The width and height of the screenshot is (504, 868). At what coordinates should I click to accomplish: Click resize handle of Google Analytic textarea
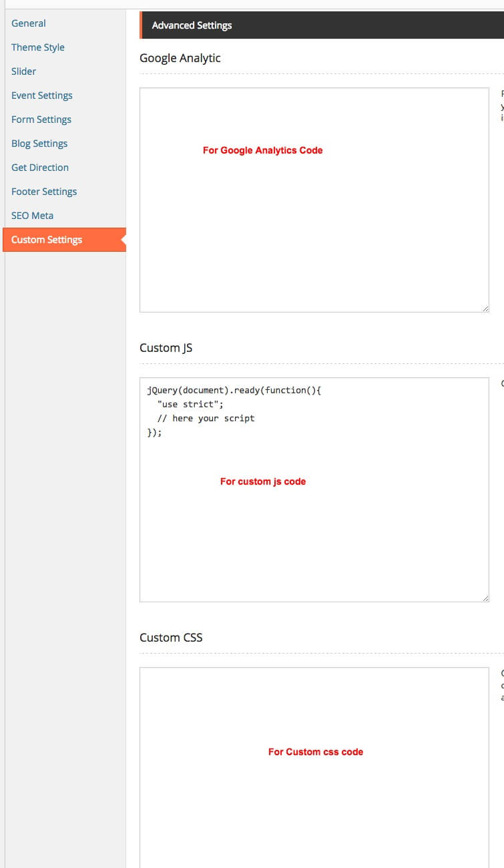coord(485,308)
